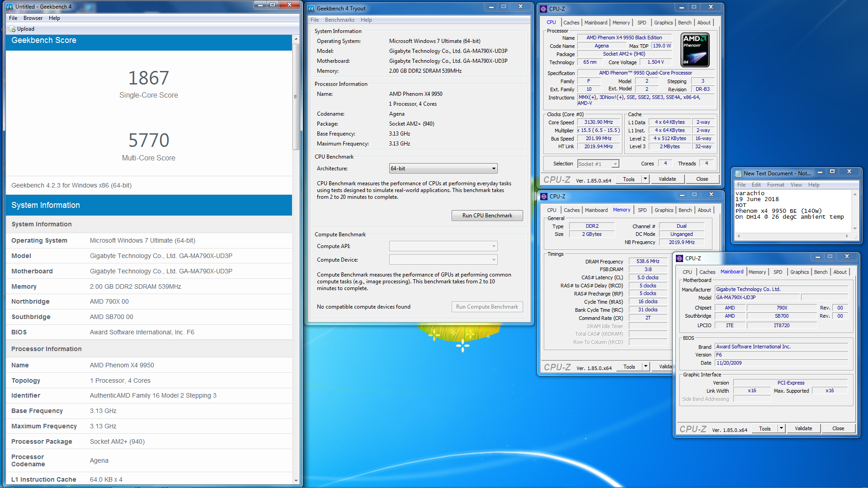The image size is (868, 488).
Task: Click the Memory CPU-Z window title icon
Action: point(544,197)
